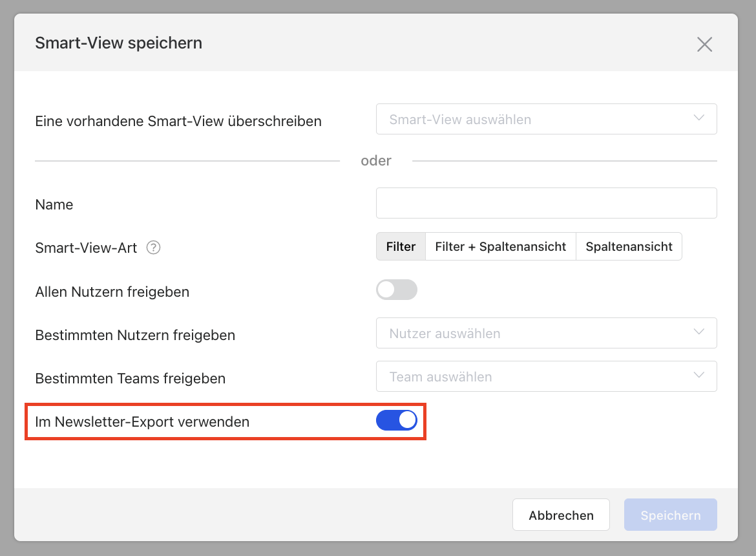The height and width of the screenshot is (556, 756).
Task: Click the Speichern button
Action: 670,515
